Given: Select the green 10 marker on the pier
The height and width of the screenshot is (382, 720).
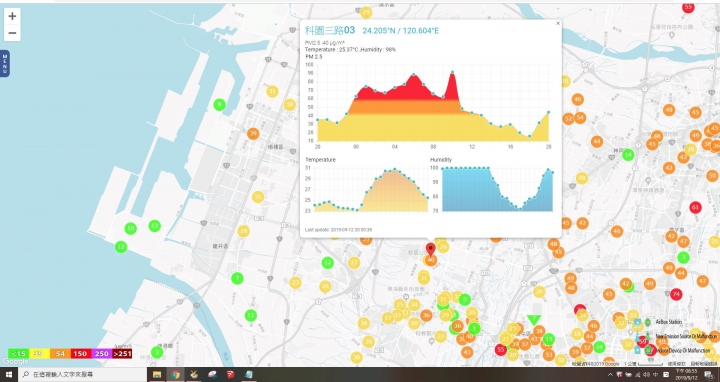Looking at the screenshot, I should (130, 228).
